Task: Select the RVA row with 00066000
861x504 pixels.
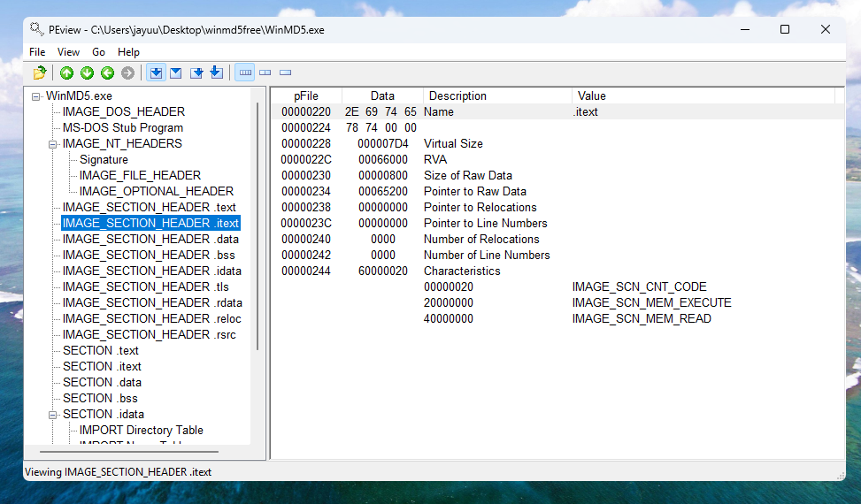Action: pos(557,159)
